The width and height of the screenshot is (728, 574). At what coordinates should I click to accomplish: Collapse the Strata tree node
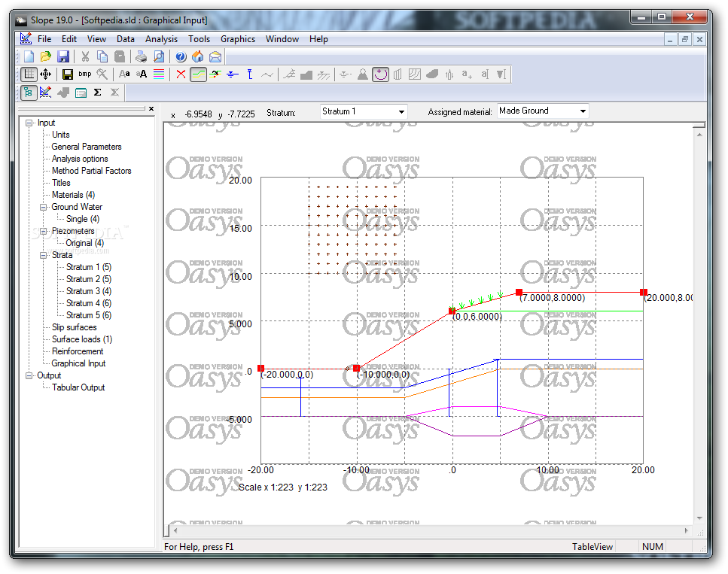(43, 255)
